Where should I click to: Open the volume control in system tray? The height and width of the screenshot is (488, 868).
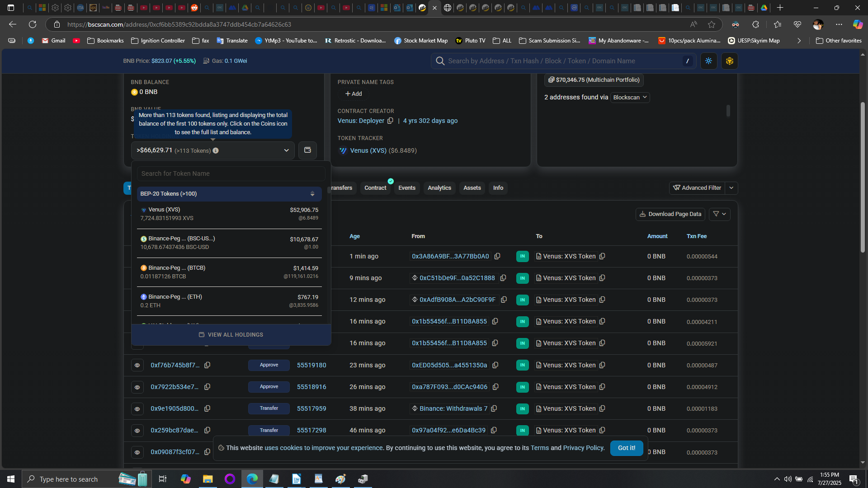(x=788, y=479)
